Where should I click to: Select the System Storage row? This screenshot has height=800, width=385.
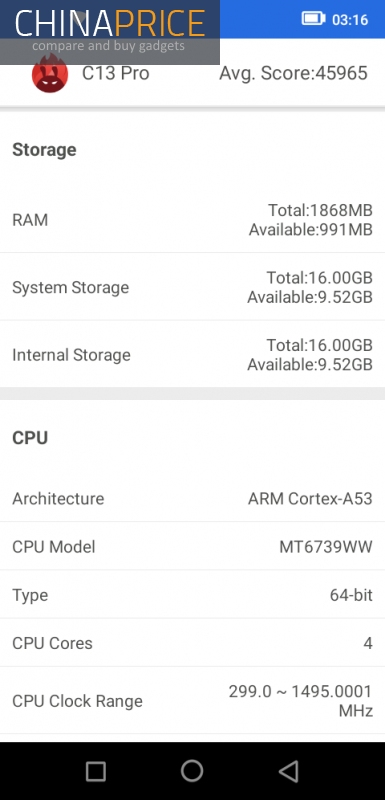pos(192,287)
